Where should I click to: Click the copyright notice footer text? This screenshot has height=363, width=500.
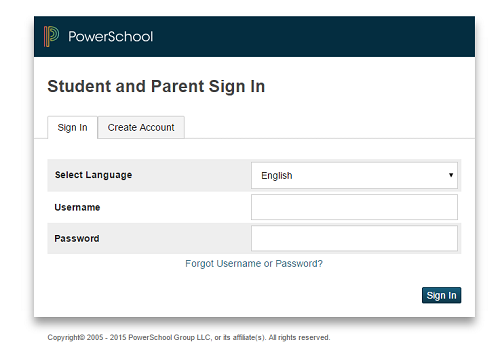tap(189, 337)
